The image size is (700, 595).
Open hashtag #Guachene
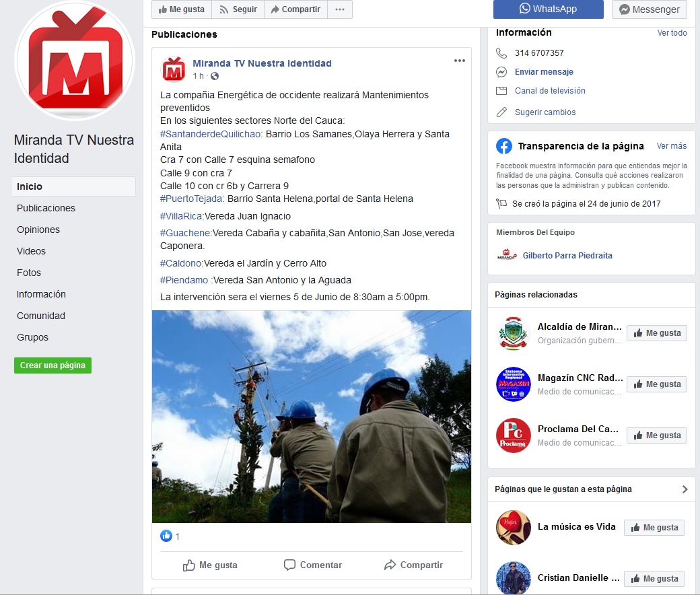[x=186, y=233]
